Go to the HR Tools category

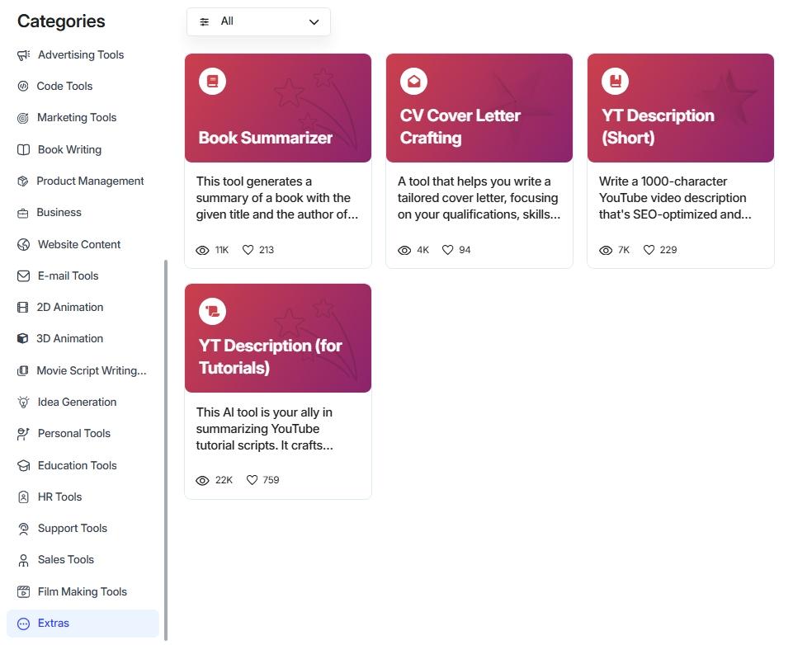click(59, 497)
